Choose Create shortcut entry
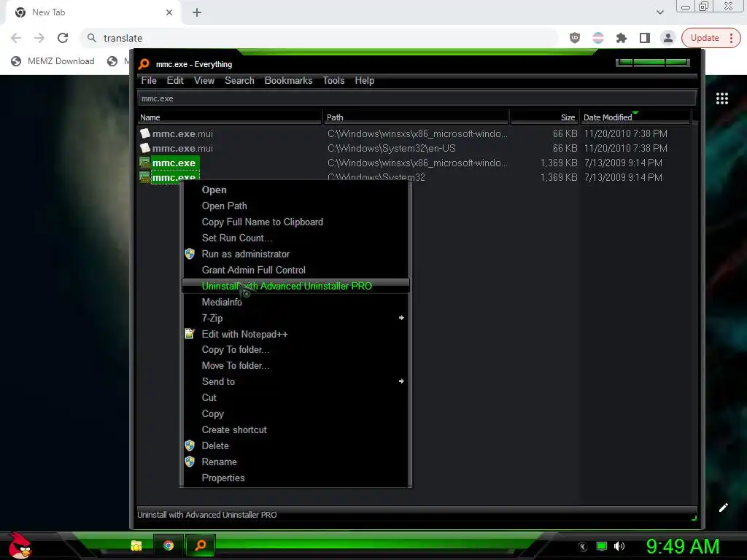This screenshot has height=560, width=747. (295, 429)
